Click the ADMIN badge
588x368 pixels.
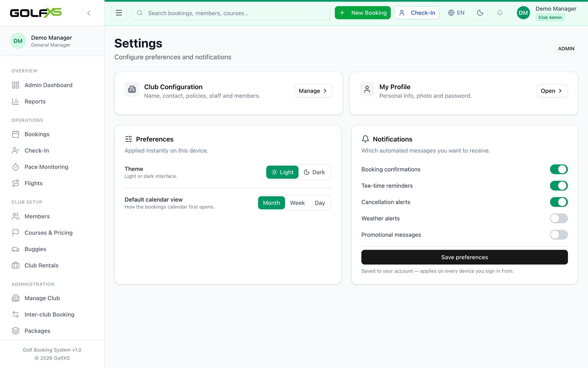click(x=566, y=49)
